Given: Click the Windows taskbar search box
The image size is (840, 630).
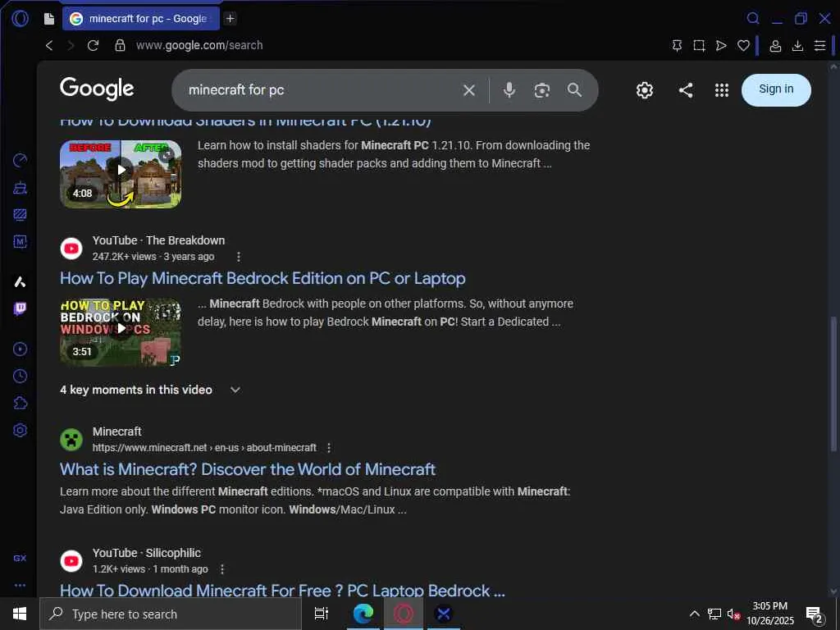Looking at the screenshot, I should tap(171, 614).
